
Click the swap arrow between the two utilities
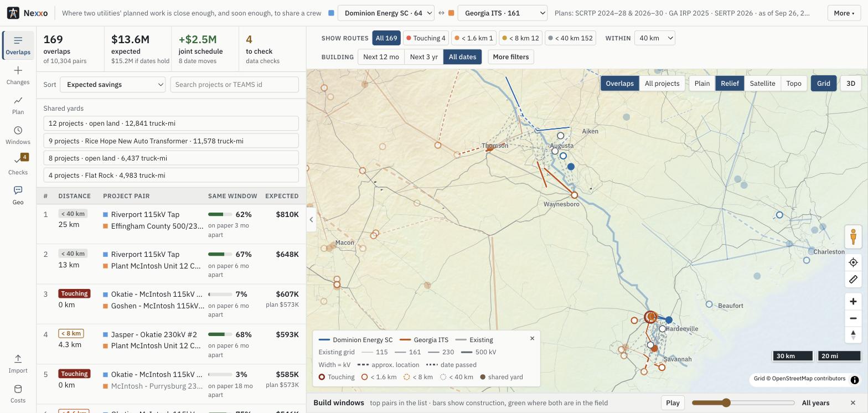coord(442,13)
